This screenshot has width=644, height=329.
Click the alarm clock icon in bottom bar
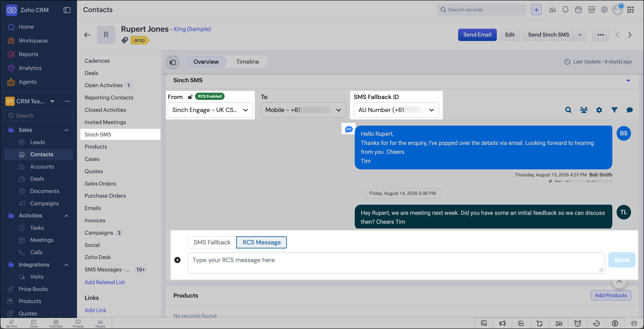[577, 323]
